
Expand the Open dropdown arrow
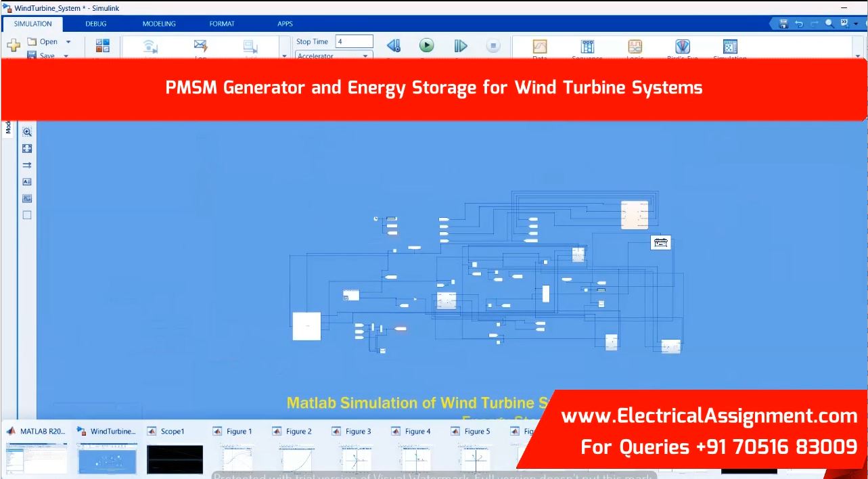[68, 42]
